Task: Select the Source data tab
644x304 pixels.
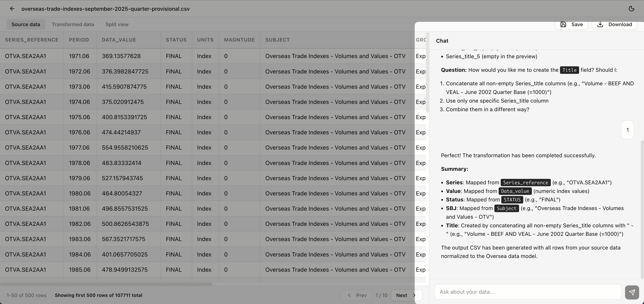Action: coord(26,24)
